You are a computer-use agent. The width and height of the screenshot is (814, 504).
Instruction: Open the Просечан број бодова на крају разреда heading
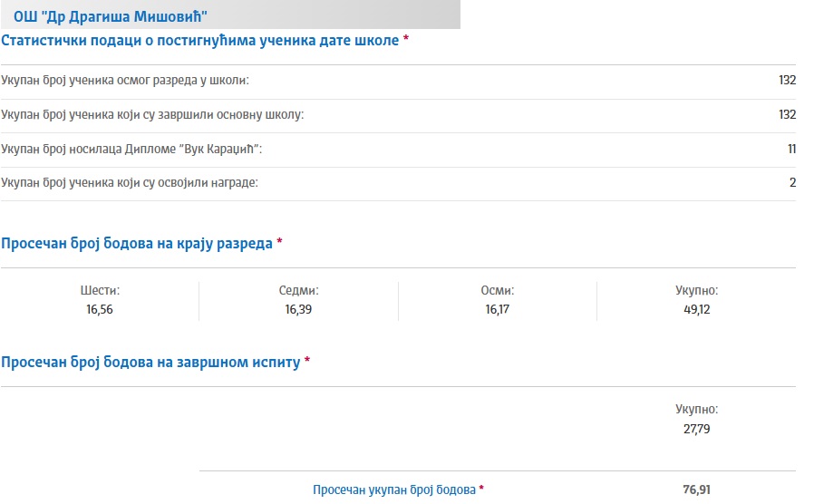pos(137,244)
